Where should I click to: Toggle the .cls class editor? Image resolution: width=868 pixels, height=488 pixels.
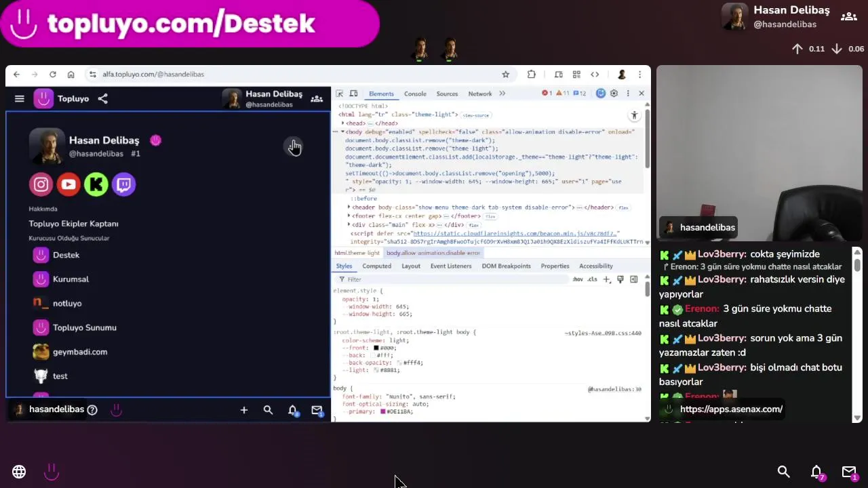592,279
